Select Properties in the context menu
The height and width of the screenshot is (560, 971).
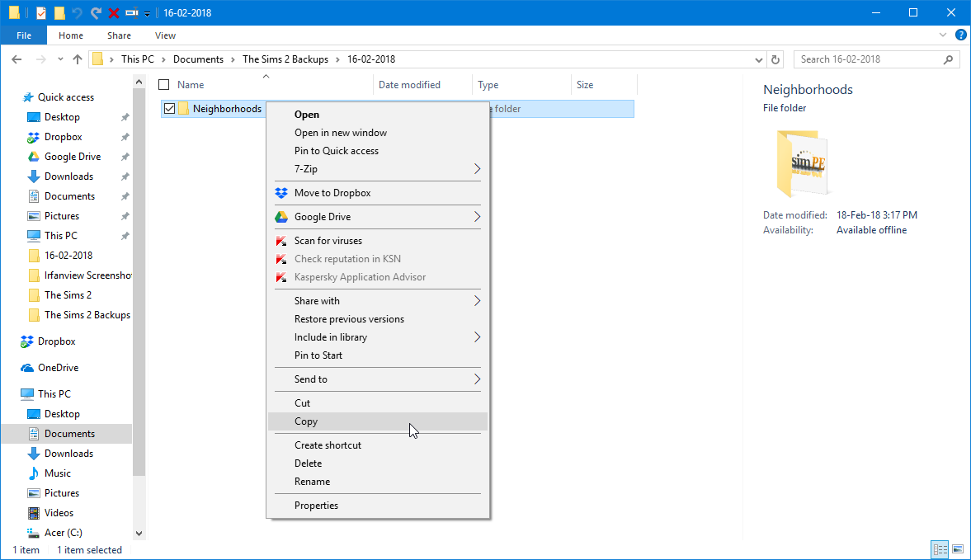point(316,506)
